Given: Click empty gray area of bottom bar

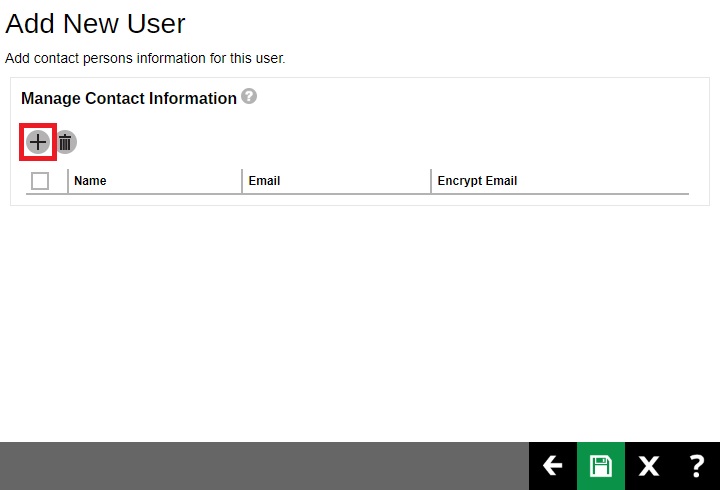Looking at the screenshot, I should tap(260, 466).
